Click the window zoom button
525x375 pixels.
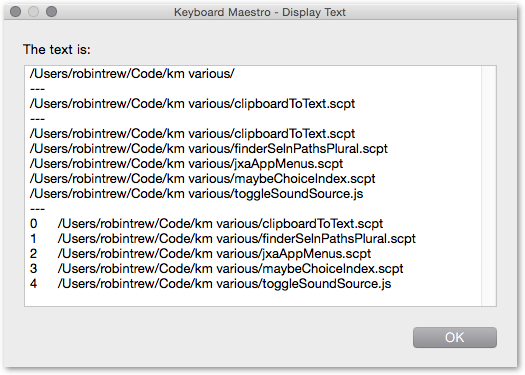(x=51, y=12)
